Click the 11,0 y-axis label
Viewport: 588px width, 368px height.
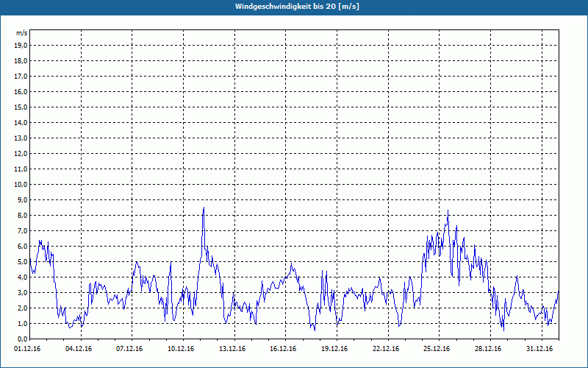[21, 169]
